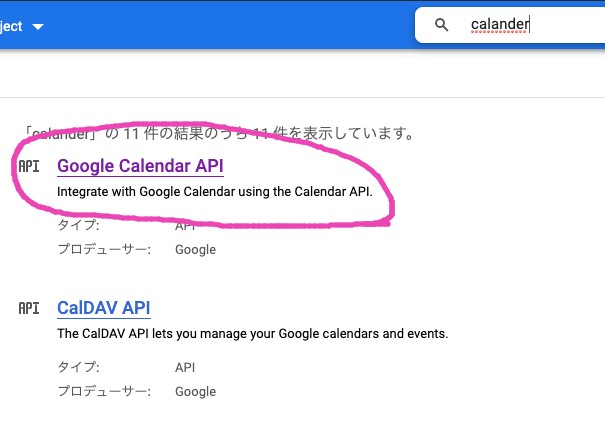Click the Google producer value under CalDAV API
This screenshot has width=605, height=433.
pos(196,392)
